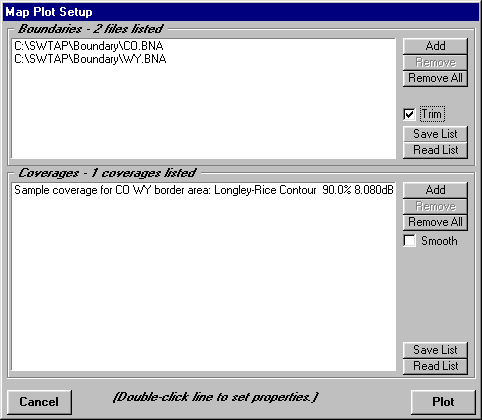Click the Map Plot Setup title bar

click(241, 12)
